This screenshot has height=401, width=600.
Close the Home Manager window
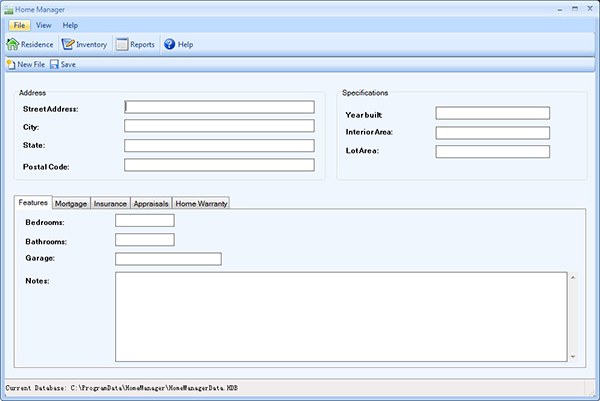coord(590,8)
